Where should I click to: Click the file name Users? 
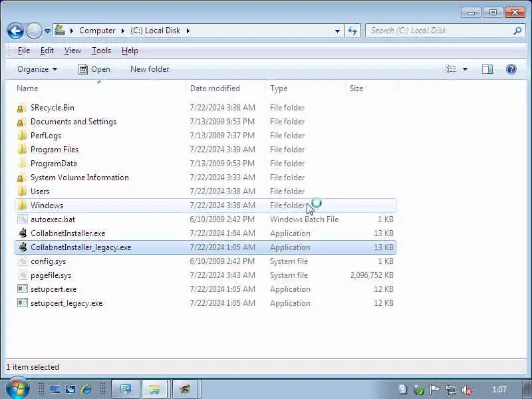click(x=40, y=192)
